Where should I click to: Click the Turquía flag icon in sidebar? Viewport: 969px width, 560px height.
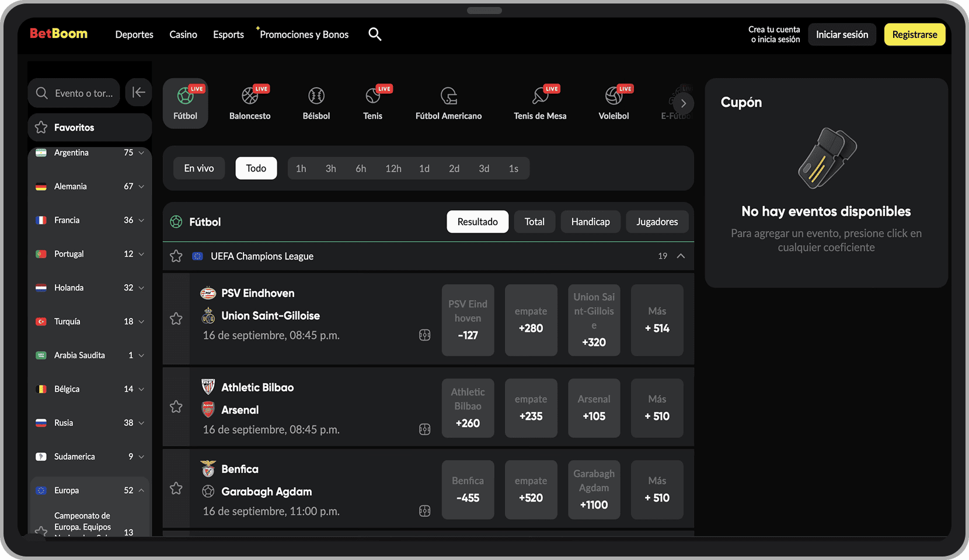41,321
